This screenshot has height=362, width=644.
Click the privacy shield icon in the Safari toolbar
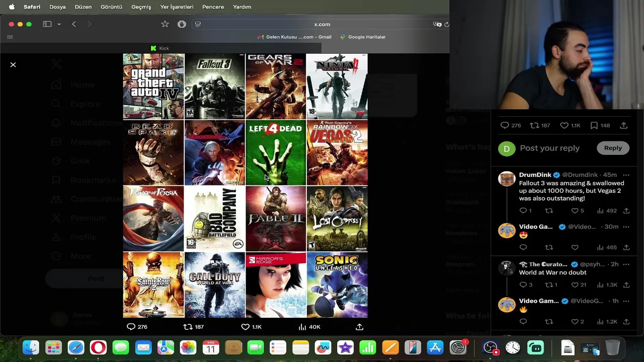pos(182,24)
